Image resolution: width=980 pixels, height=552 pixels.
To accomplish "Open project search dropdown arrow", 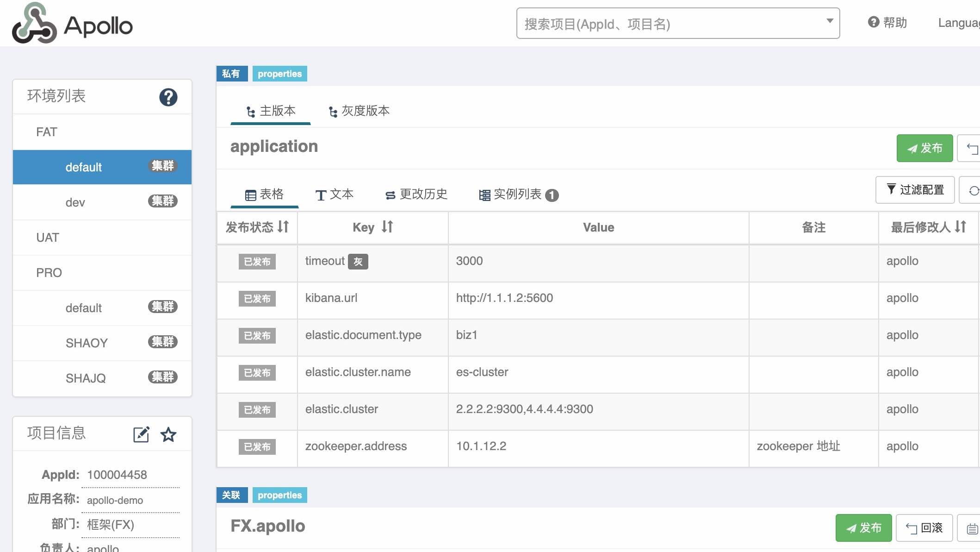I will pos(830,21).
